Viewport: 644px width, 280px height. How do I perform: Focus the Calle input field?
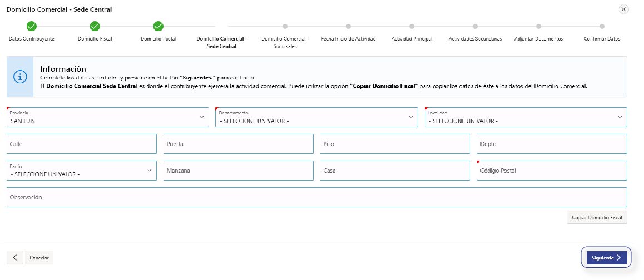point(82,144)
